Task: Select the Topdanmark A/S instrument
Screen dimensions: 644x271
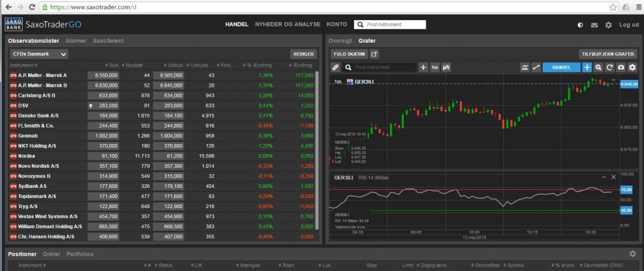Action: point(37,196)
